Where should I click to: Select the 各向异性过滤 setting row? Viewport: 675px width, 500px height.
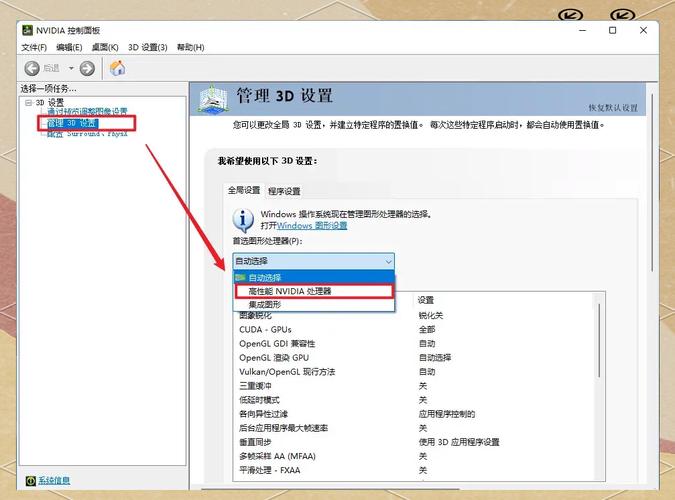(x=415, y=414)
